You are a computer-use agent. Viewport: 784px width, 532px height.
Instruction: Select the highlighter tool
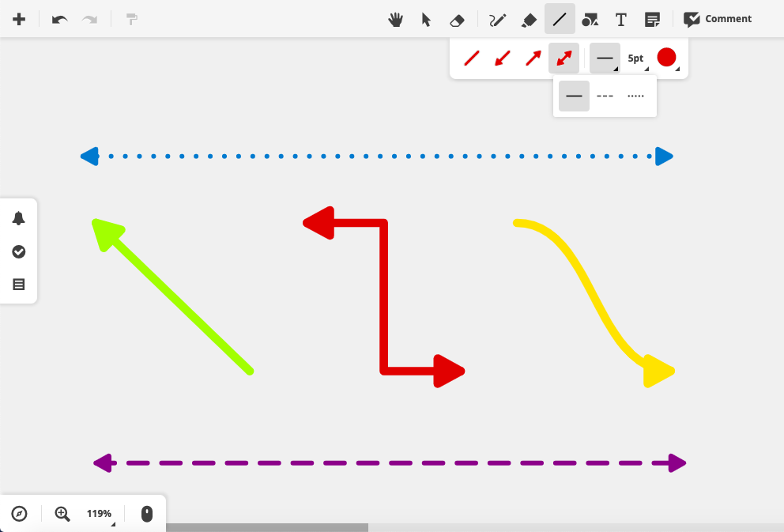coord(529,20)
